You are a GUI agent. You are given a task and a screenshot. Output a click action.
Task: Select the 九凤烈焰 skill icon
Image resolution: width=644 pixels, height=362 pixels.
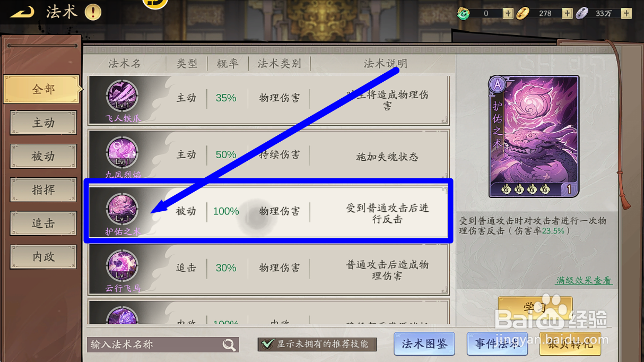[123, 153]
